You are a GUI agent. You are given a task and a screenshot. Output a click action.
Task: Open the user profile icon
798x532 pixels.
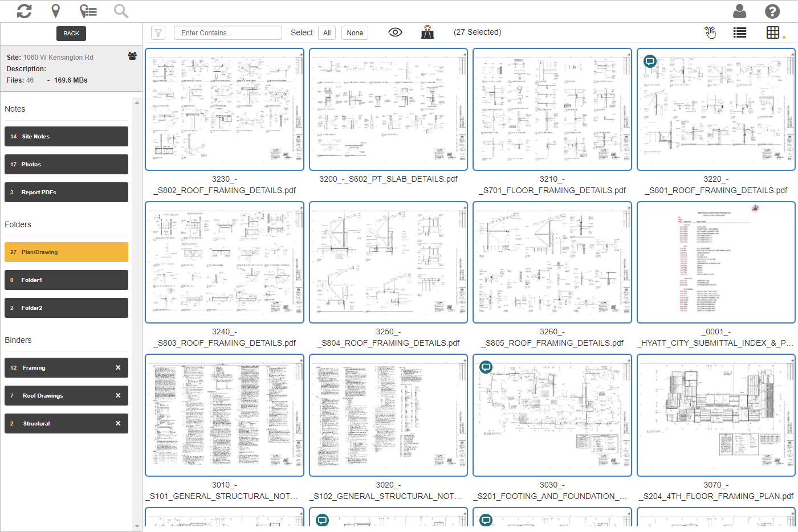[740, 11]
